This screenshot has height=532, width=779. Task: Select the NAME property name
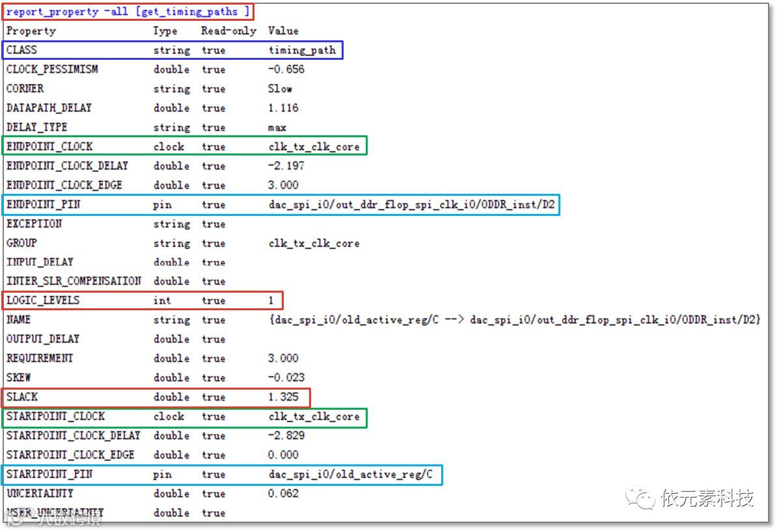(x=18, y=319)
